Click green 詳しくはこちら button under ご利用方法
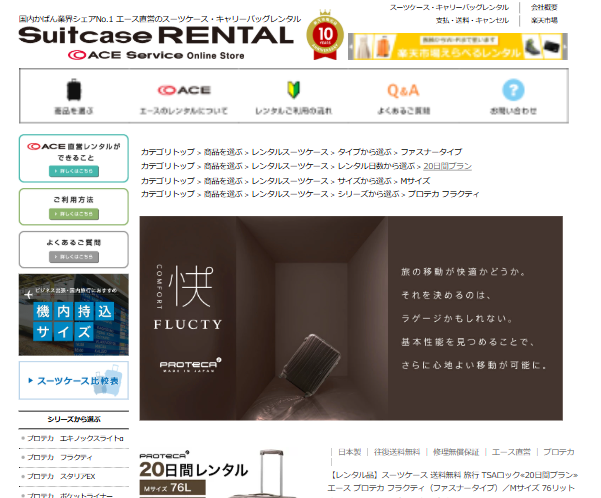The width and height of the screenshot is (601, 498). tap(74, 214)
